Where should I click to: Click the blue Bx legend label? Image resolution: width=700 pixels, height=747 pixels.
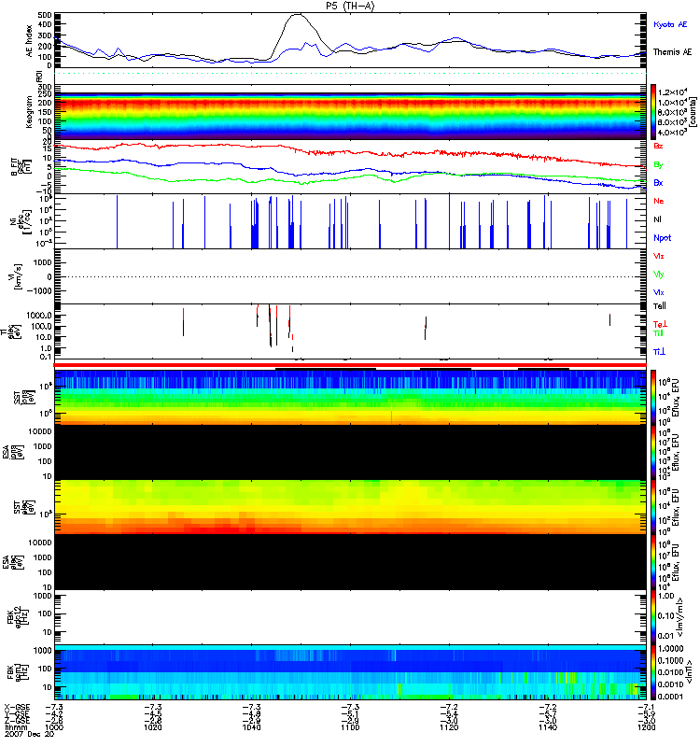(658, 183)
